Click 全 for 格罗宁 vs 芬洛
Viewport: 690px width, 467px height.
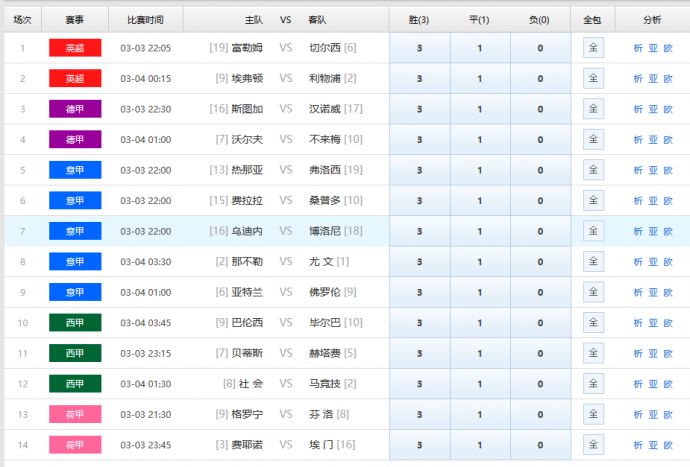coord(593,414)
